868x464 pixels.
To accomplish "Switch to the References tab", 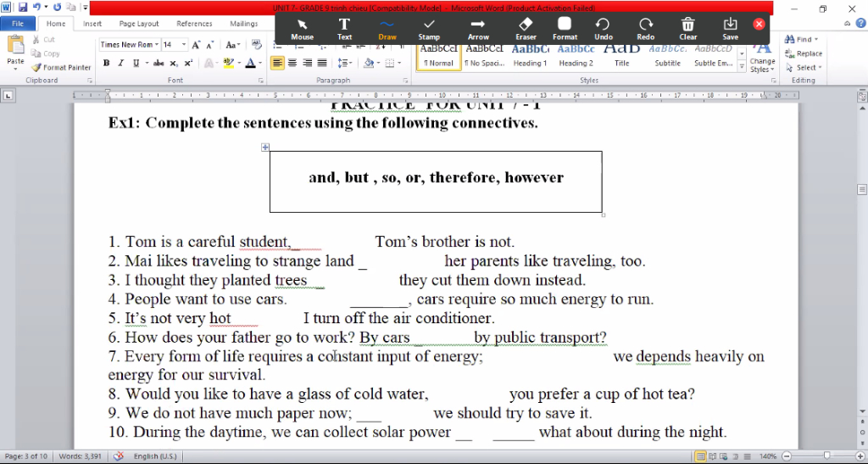I will point(194,24).
